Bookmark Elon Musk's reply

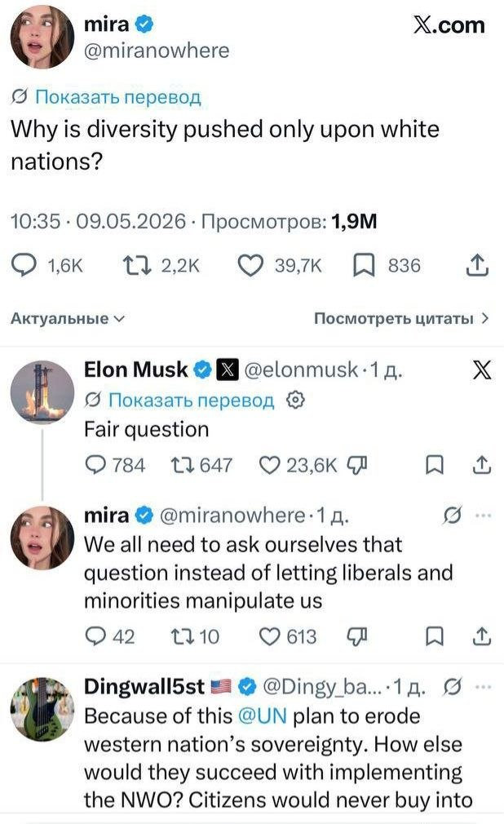(434, 465)
